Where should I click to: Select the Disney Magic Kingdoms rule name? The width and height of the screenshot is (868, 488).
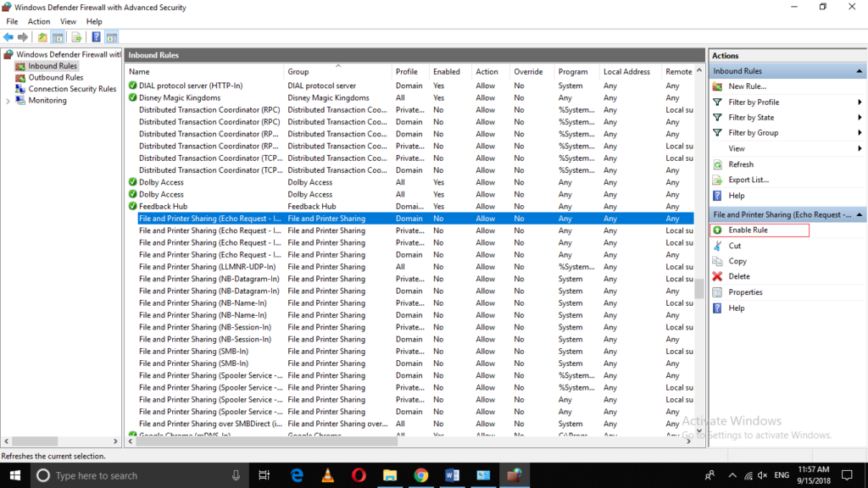point(180,97)
